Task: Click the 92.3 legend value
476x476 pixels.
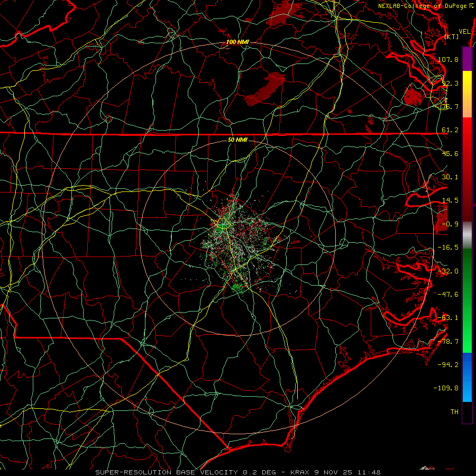Action: pos(450,83)
